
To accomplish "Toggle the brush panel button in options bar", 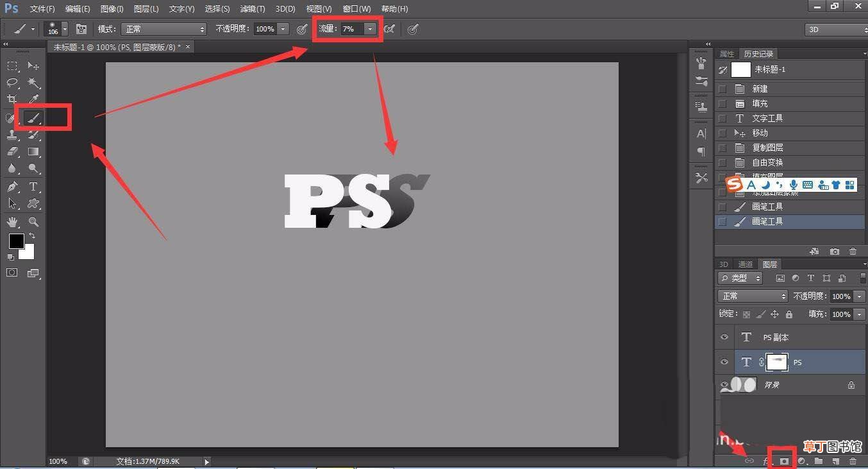I will (x=81, y=29).
